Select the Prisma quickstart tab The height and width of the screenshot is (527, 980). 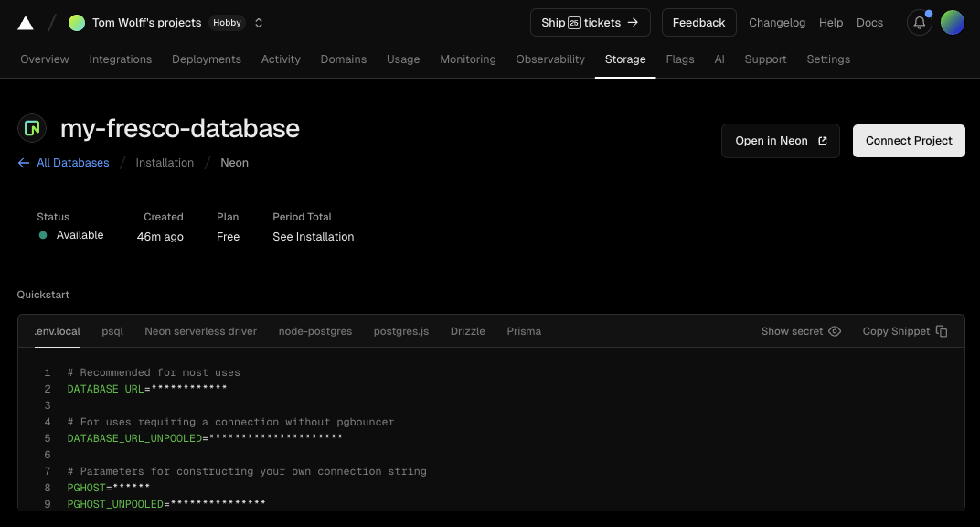click(x=524, y=331)
